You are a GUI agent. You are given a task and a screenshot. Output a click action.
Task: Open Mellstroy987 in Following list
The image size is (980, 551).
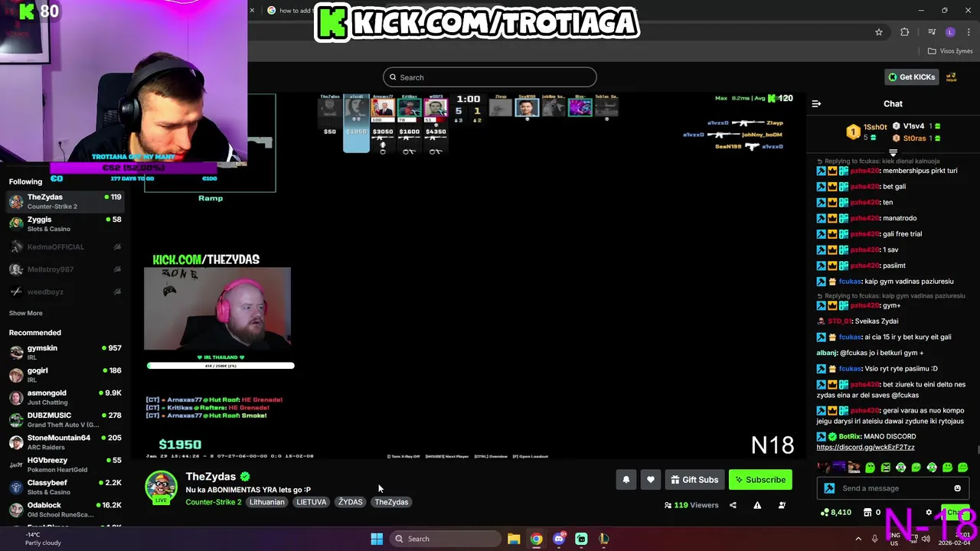pos(64,269)
